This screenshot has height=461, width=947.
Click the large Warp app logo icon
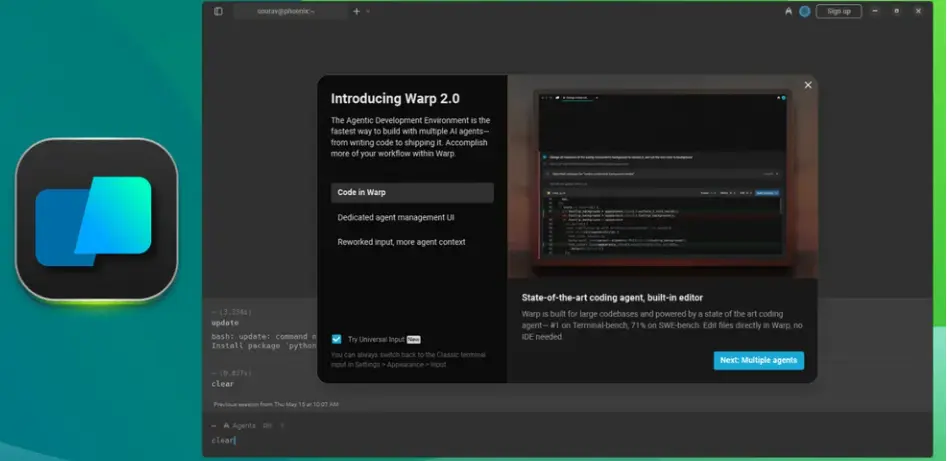(97, 219)
